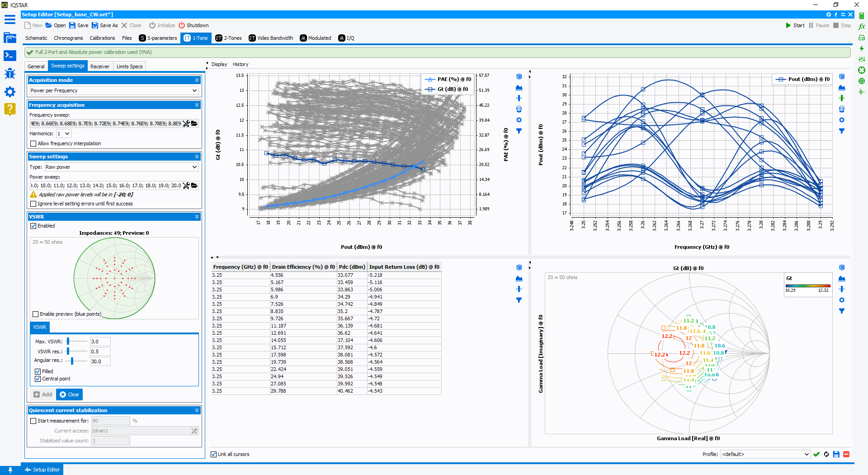
Task: Open the Acquisition mode Power per Frequency dropdown
Action: (x=114, y=90)
